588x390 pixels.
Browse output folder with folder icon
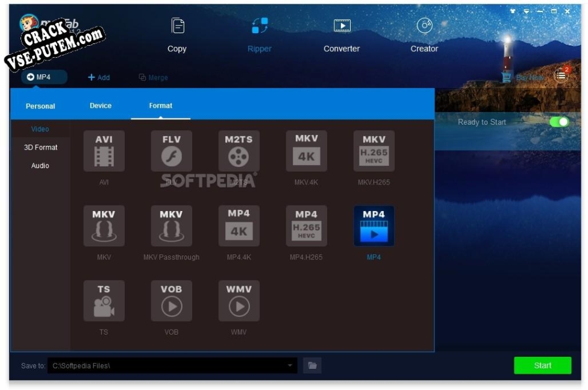312,365
